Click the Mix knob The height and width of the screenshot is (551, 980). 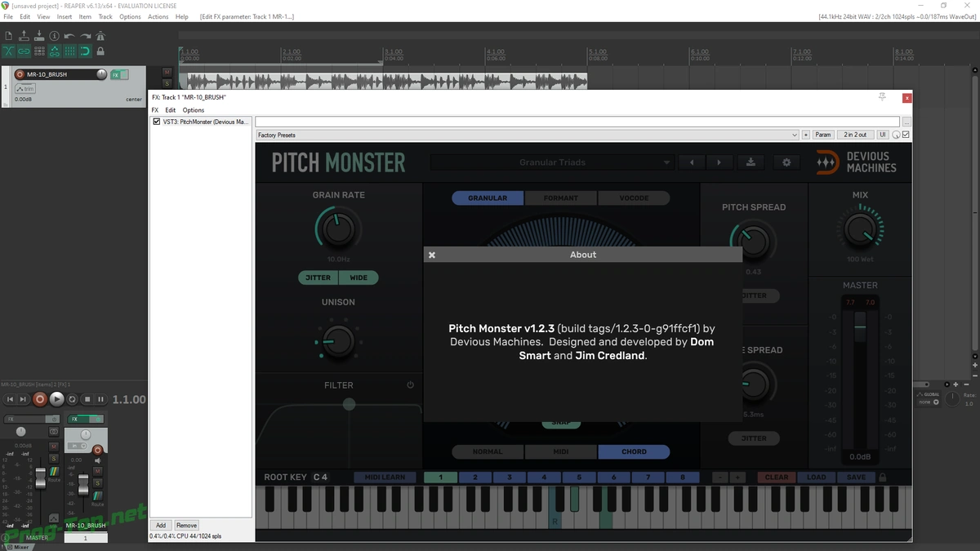pos(860,229)
